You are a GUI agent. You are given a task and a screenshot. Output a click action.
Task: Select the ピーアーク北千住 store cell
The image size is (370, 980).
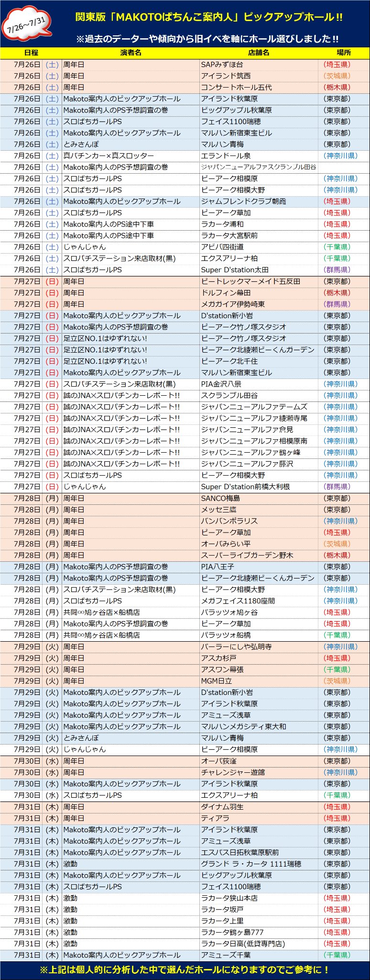click(259, 361)
